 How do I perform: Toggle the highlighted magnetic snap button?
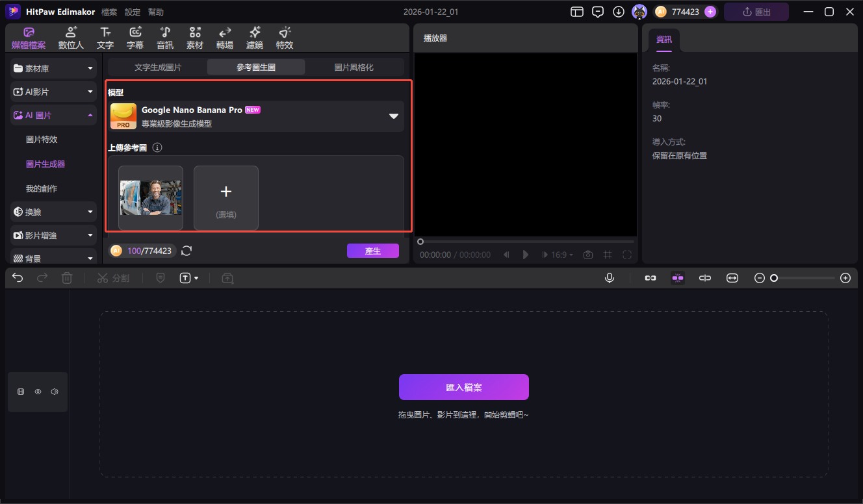point(678,278)
